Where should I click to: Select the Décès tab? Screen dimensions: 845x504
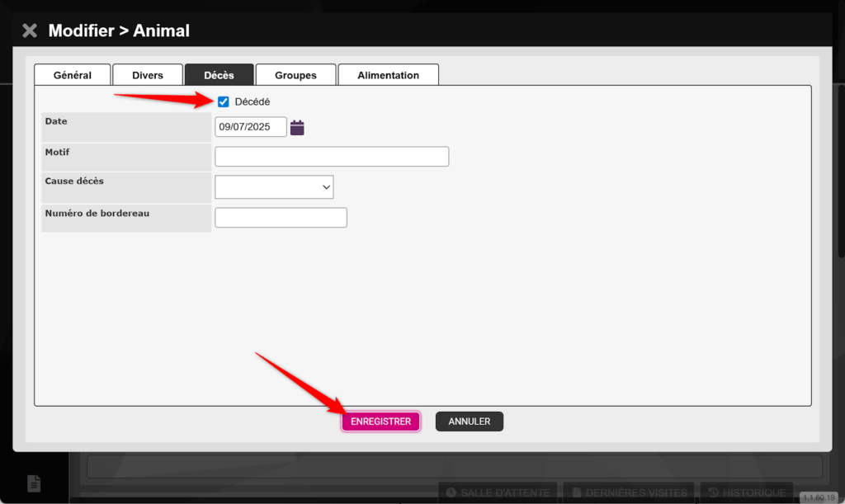[219, 75]
